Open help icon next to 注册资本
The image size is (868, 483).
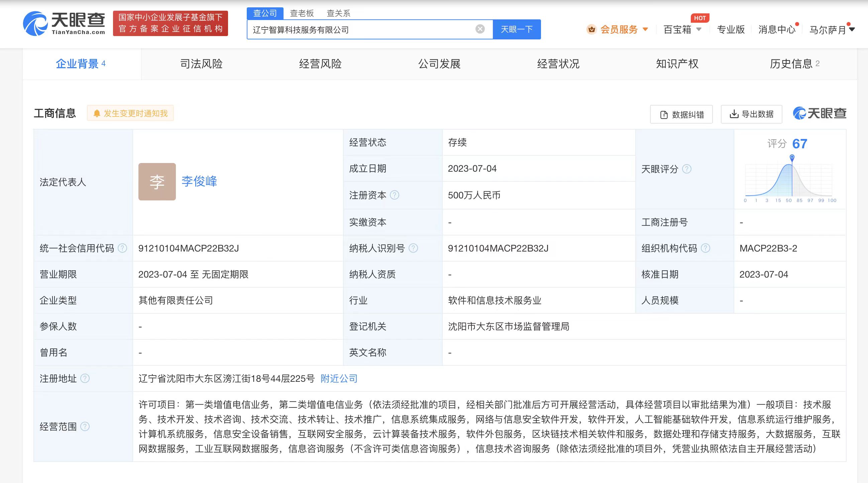click(395, 195)
